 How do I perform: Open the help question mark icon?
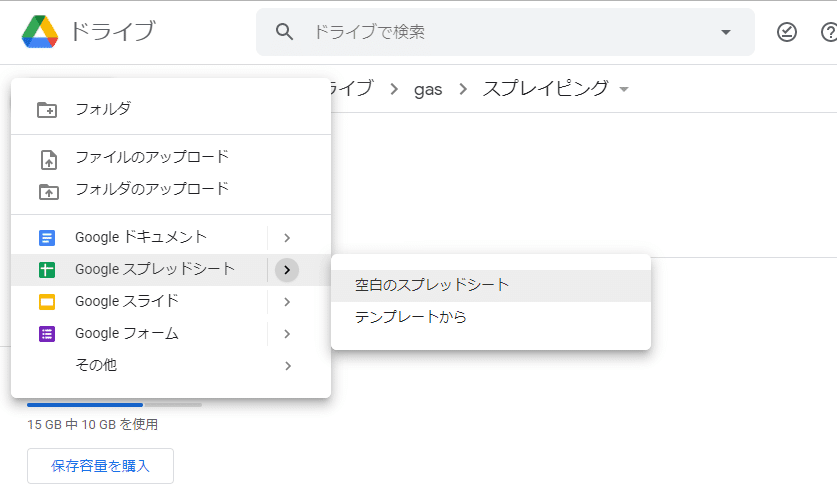(828, 32)
